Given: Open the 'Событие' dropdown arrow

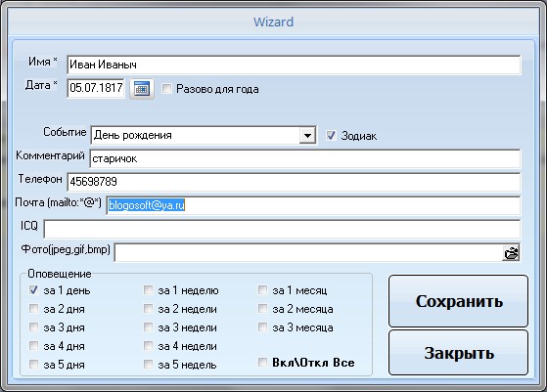Looking at the screenshot, I should pos(307,135).
